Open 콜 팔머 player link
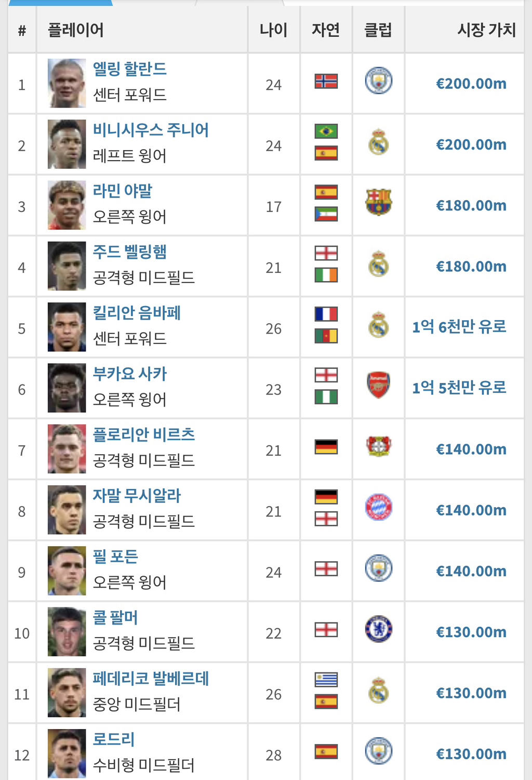The height and width of the screenshot is (780, 532). [x=115, y=617]
